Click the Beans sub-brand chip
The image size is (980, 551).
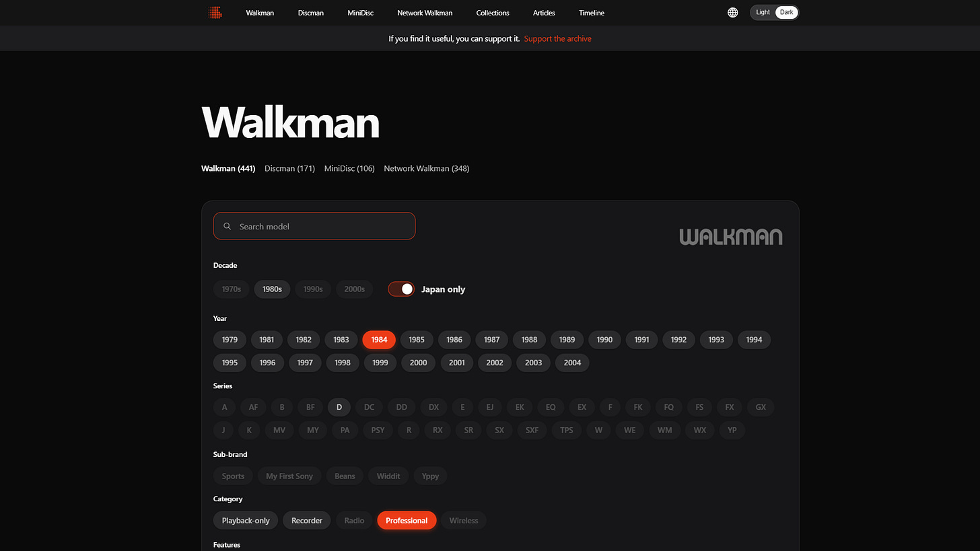(x=345, y=476)
